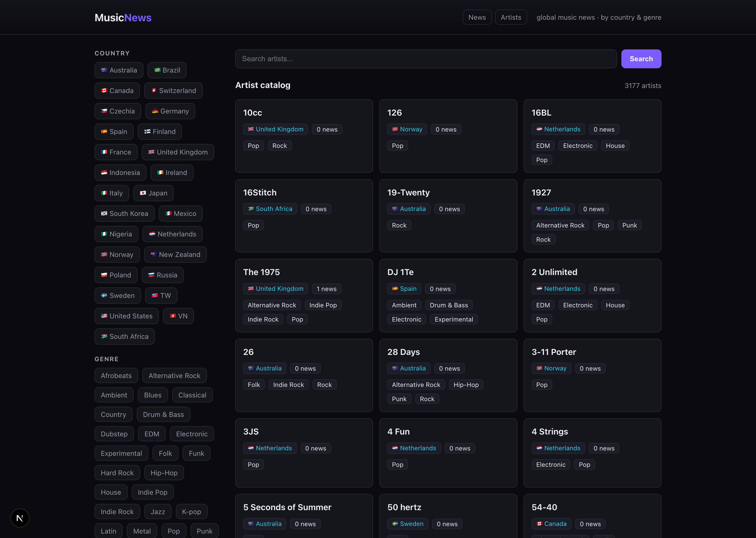756x538 pixels.
Task: Click the MusicNews logo
Action: tap(123, 18)
